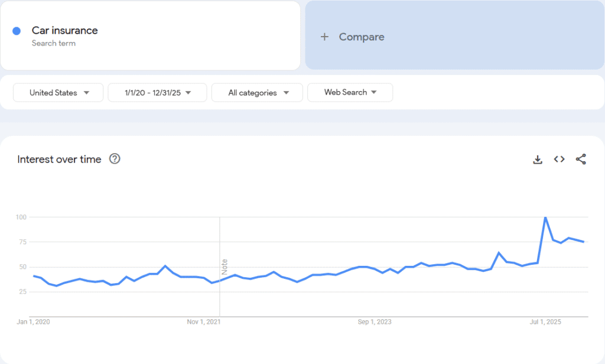This screenshot has width=605, height=364.
Task: Click the peak point at 100
Action: click(x=545, y=217)
